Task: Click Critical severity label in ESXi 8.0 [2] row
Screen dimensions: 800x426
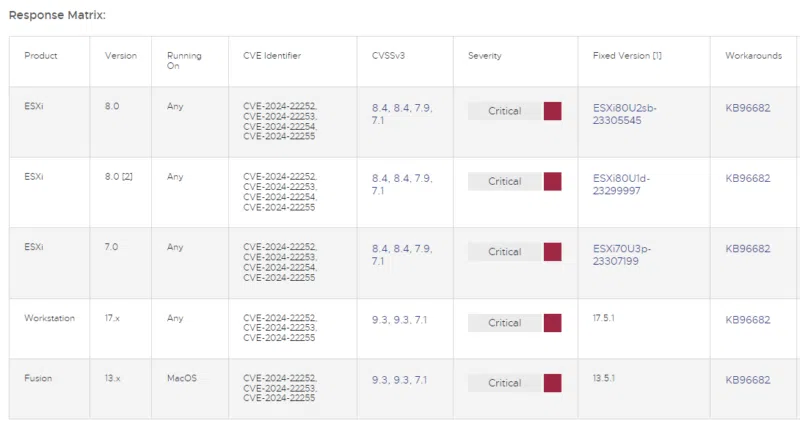Action: (505, 181)
